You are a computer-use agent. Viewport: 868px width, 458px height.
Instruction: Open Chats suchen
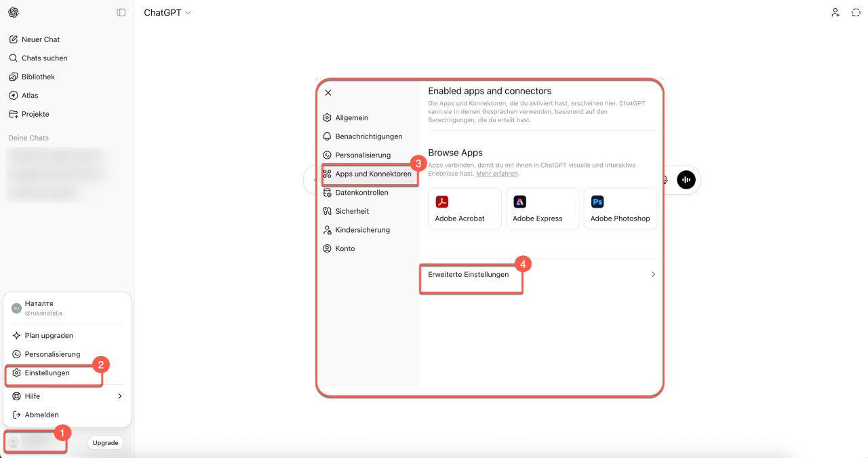66,58
